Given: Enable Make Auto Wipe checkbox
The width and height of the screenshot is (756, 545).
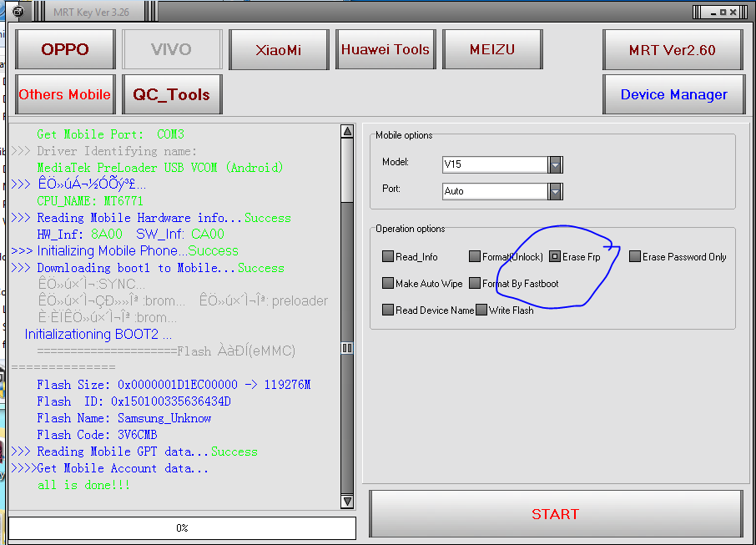Looking at the screenshot, I should 388,283.
